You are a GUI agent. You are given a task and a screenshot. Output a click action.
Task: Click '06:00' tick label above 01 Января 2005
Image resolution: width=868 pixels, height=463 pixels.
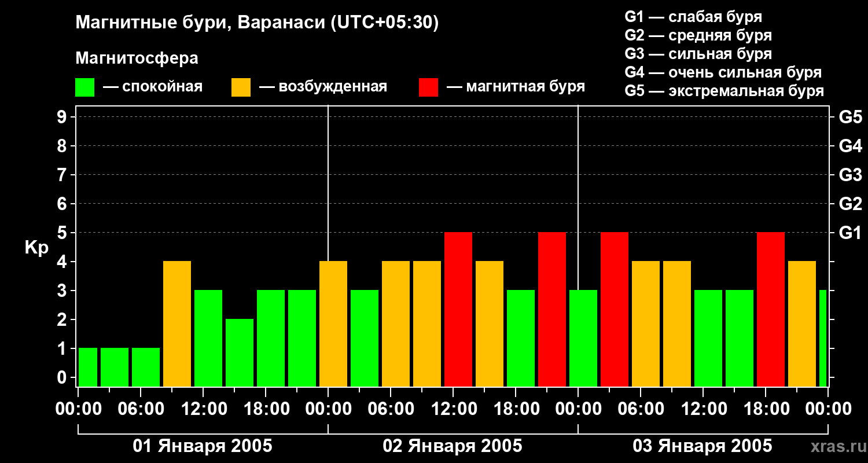[x=141, y=409]
